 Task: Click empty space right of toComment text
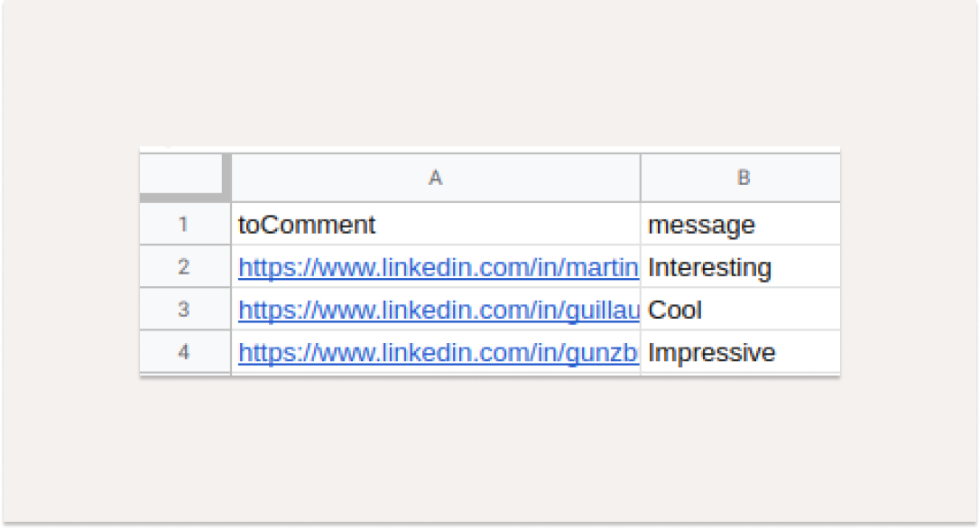pyautogui.click(x=507, y=224)
